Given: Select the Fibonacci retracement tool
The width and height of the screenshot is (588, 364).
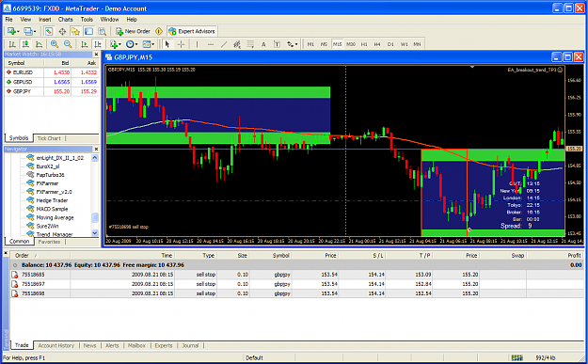Looking at the screenshot, I should [250, 44].
